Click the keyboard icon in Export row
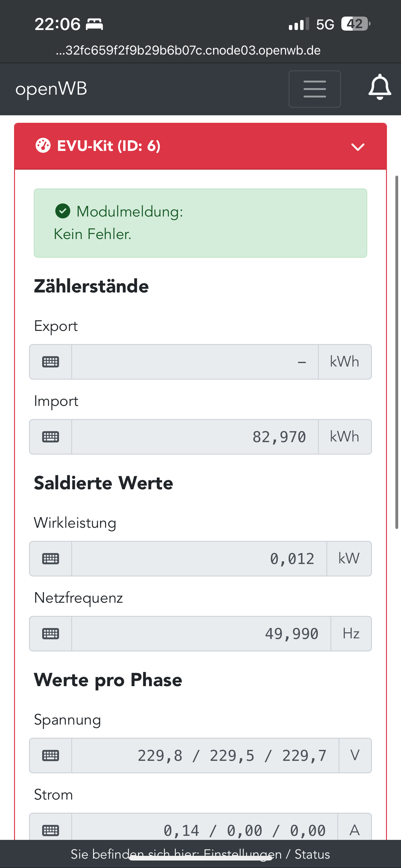 coord(51,362)
